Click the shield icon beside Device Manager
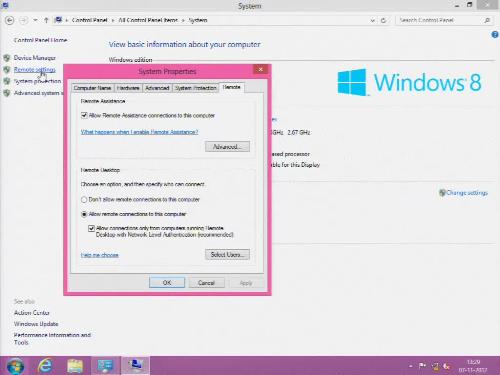This screenshot has height=375, width=500. click(x=7, y=58)
